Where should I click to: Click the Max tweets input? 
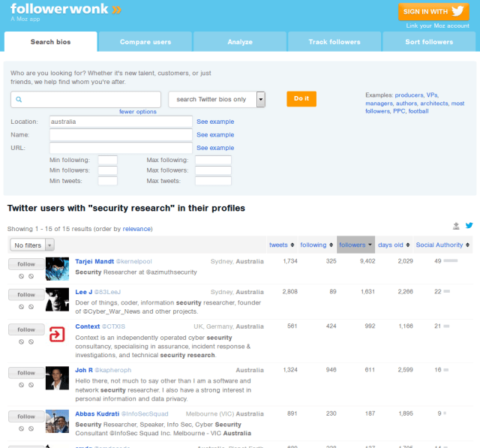click(213, 181)
